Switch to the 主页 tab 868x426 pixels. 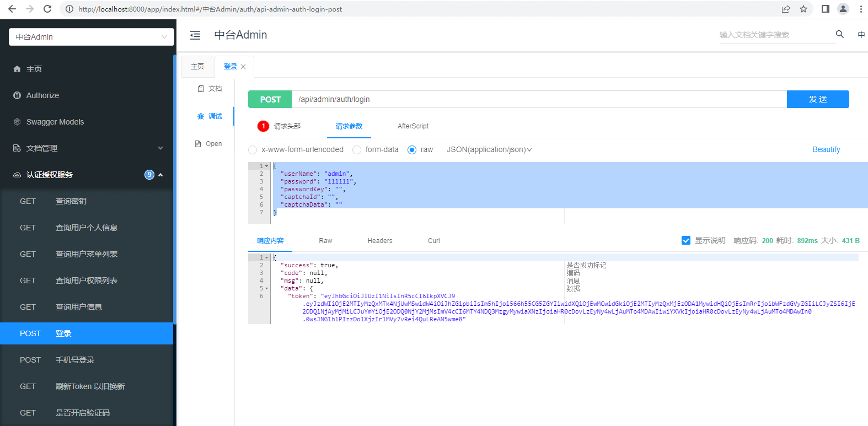197,67
